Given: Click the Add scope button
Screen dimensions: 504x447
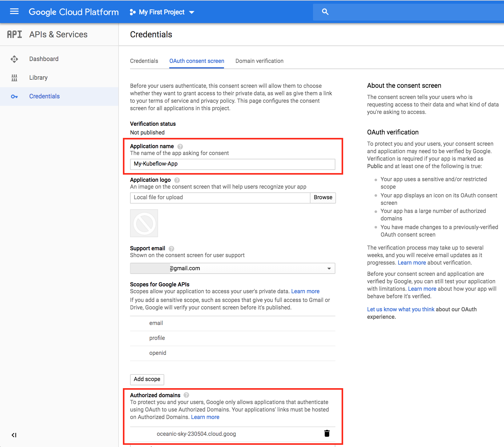Looking at the screenshot, I should coord(147,379).
